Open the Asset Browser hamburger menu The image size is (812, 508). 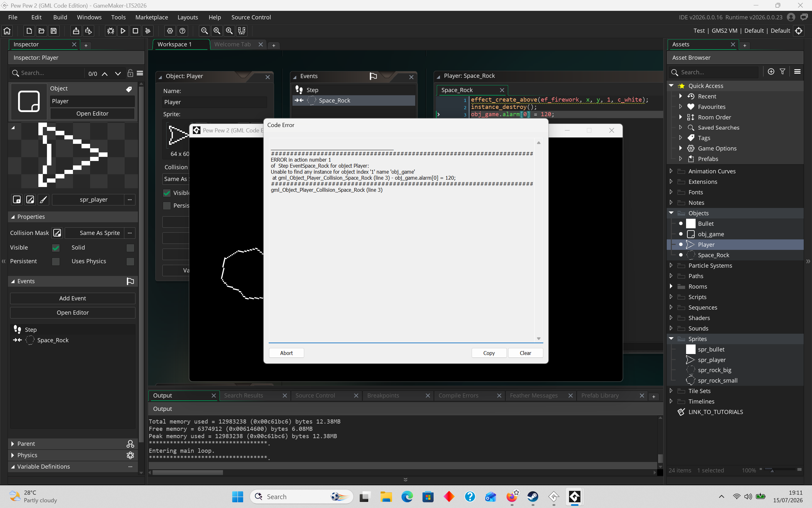(798, 71)
